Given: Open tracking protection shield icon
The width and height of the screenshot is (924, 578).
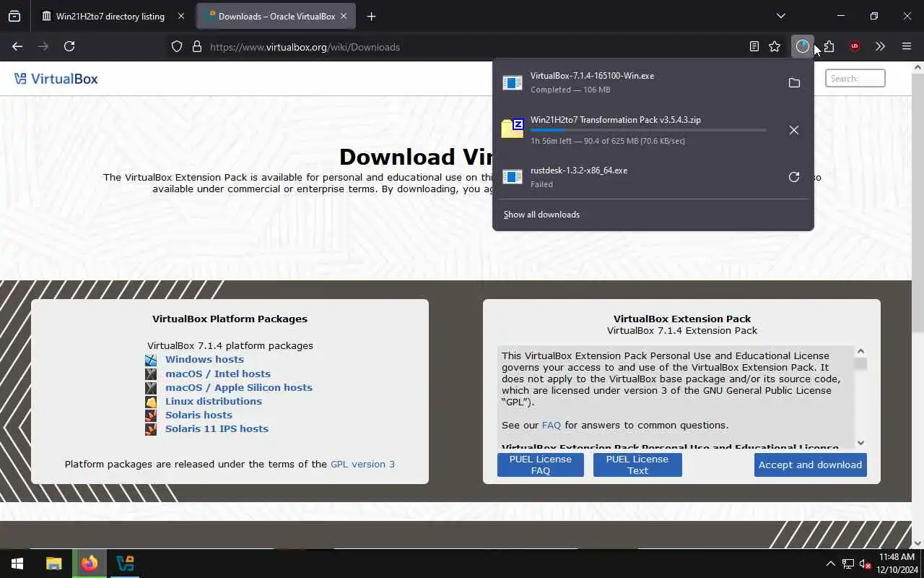Looking at the screenshot, I should click(177, 47).
